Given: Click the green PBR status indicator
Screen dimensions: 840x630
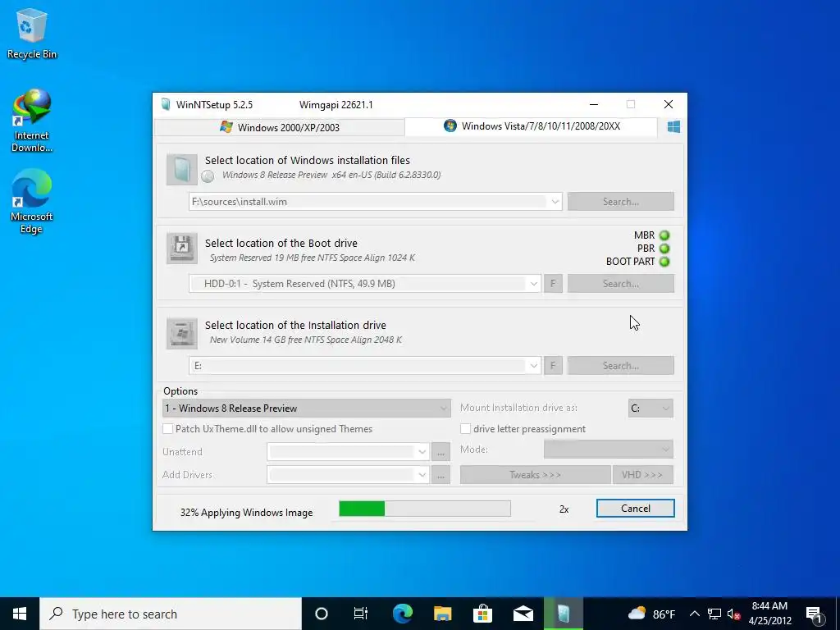Looking at the screenshot, I should [x=664, y=249].
